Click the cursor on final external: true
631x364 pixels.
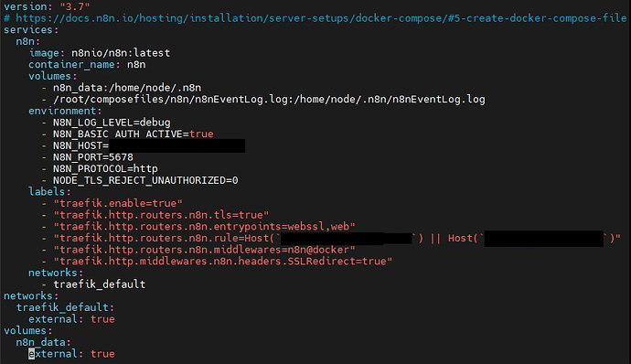[31, 354]
